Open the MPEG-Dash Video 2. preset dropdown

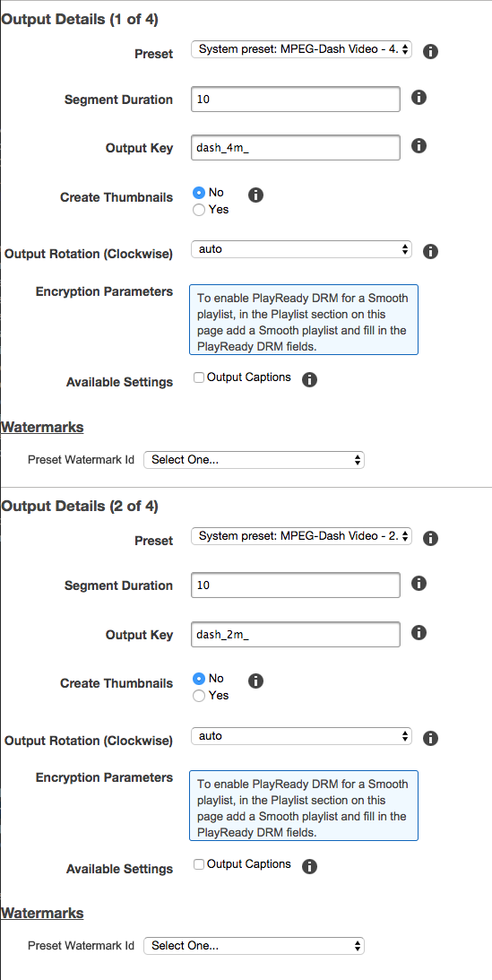[x=302, y=536]
